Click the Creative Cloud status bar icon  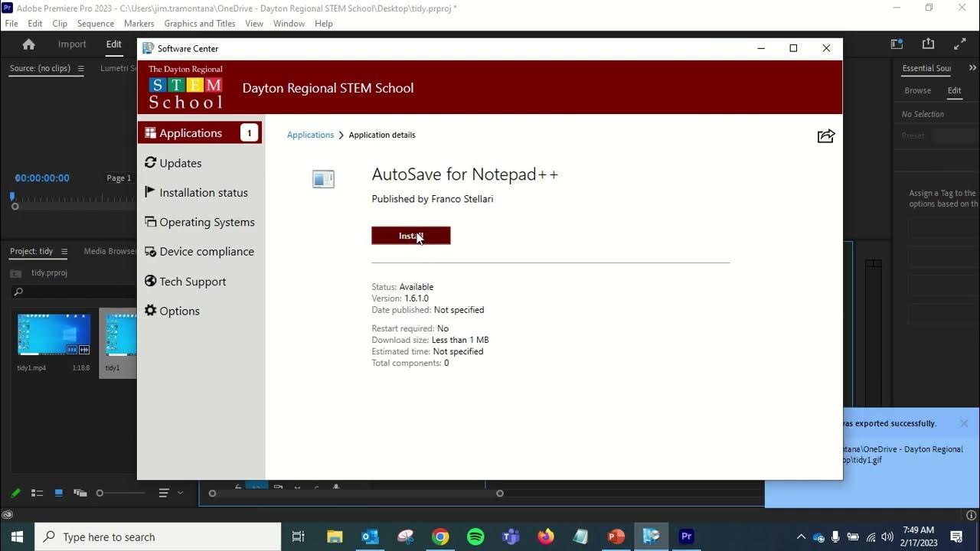(7, 515)
